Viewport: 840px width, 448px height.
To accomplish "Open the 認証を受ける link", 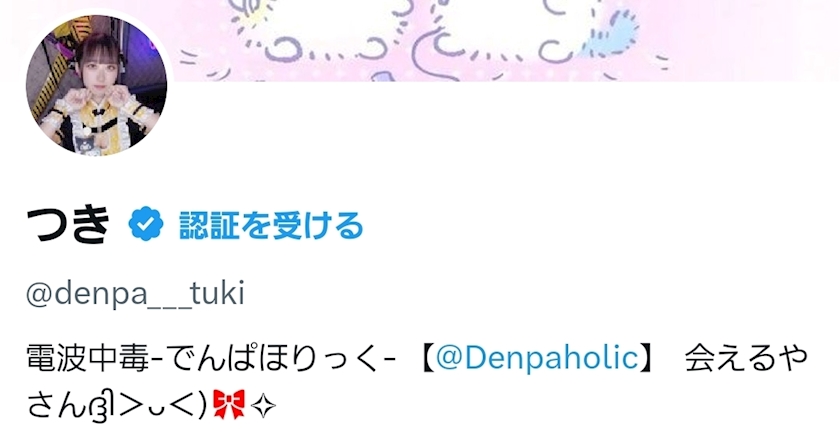I will coord(271,225).
